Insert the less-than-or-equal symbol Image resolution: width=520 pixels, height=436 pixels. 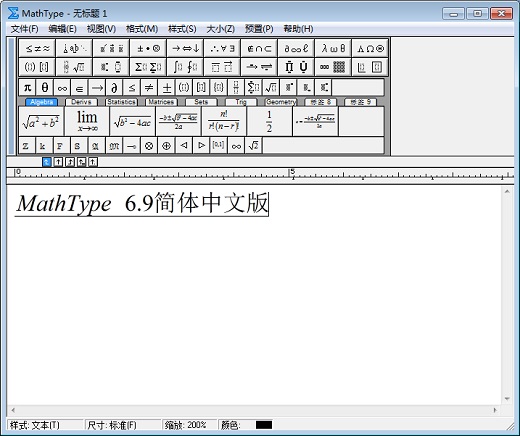tap(132, 88)
